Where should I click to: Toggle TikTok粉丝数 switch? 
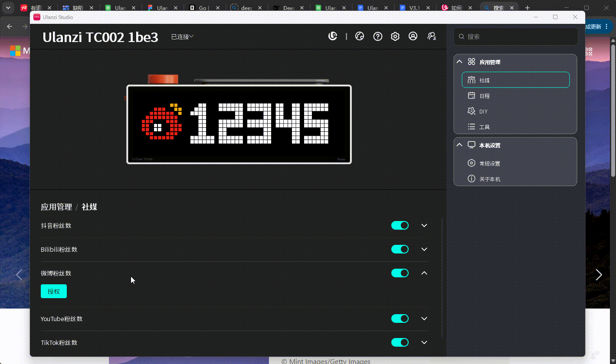pos(400,342)
